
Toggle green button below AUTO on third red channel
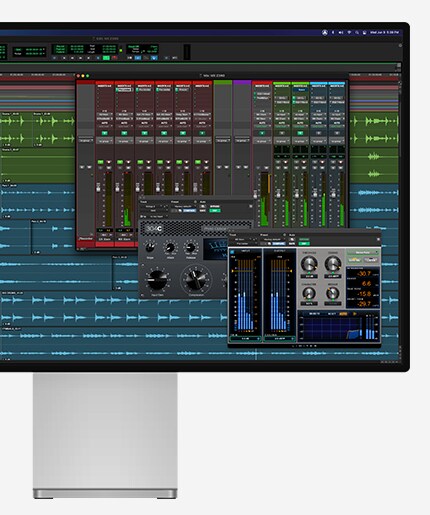(x=144, y=133)
